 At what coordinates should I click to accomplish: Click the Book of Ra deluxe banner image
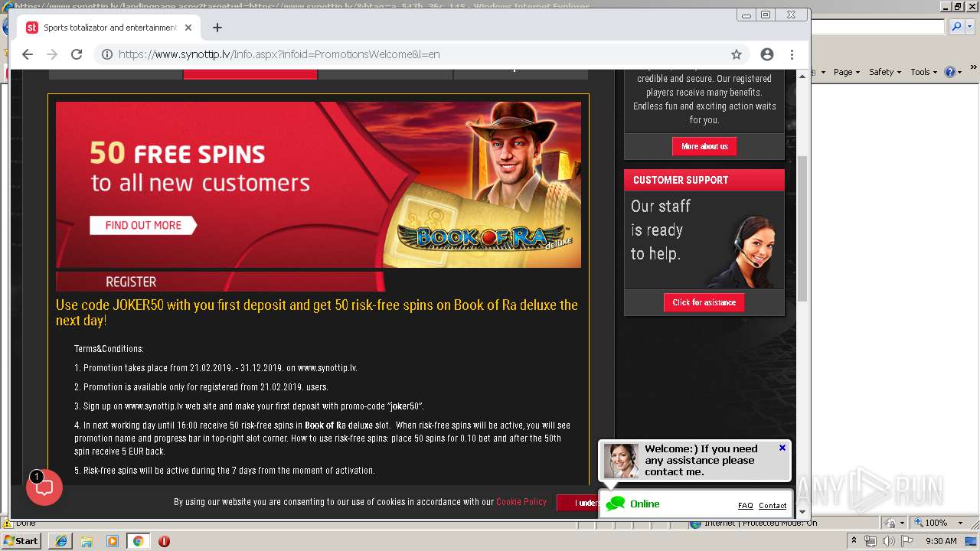(x=318, y=184)
